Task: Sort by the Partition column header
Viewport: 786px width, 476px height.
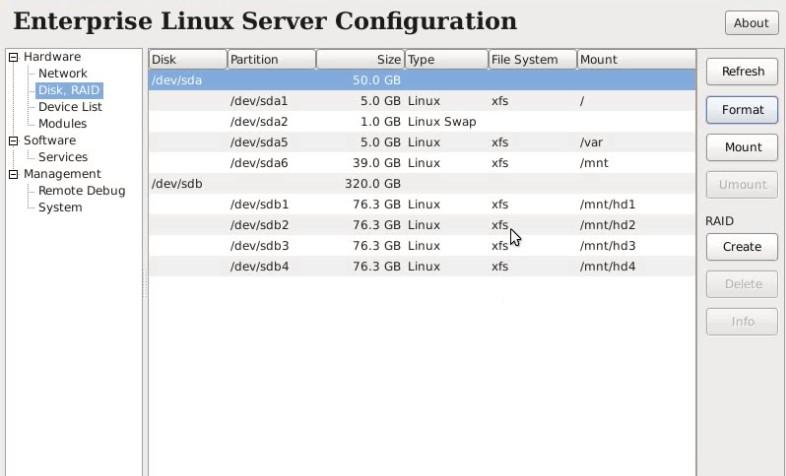Action: point(272,60)
